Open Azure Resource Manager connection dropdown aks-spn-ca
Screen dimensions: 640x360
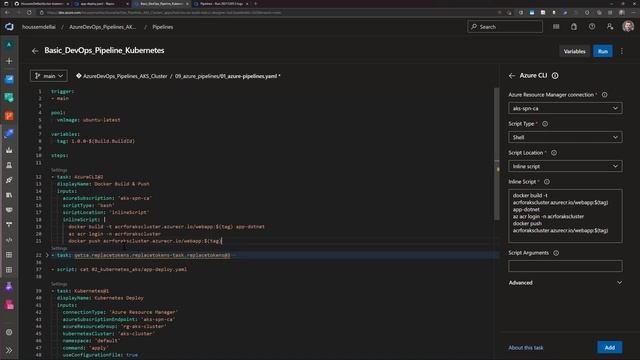(565, 108)
